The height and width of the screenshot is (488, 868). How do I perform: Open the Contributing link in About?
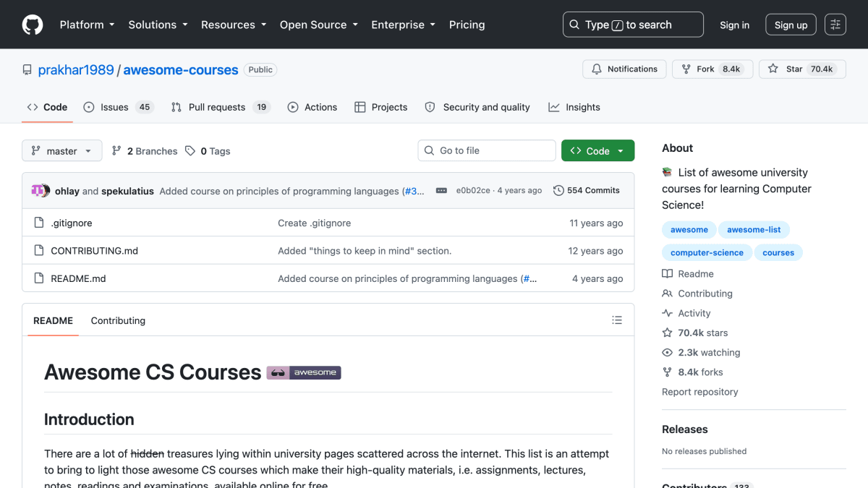tap(697, 294)
